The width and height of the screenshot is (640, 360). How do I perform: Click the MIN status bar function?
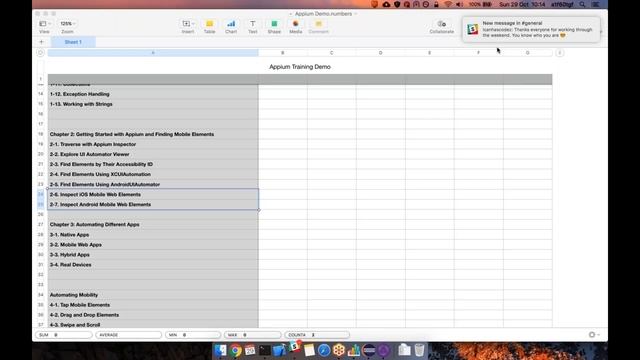(x=193, y=335)
